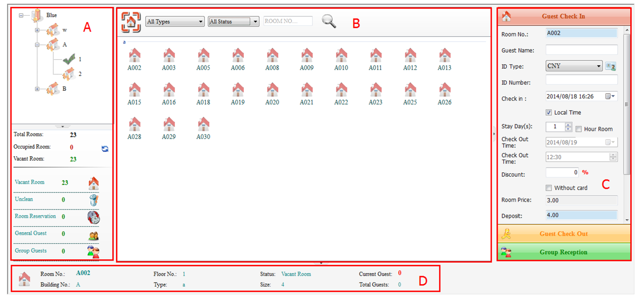
Task: Click the Vacant Room filter link
Action: point(30,182)
